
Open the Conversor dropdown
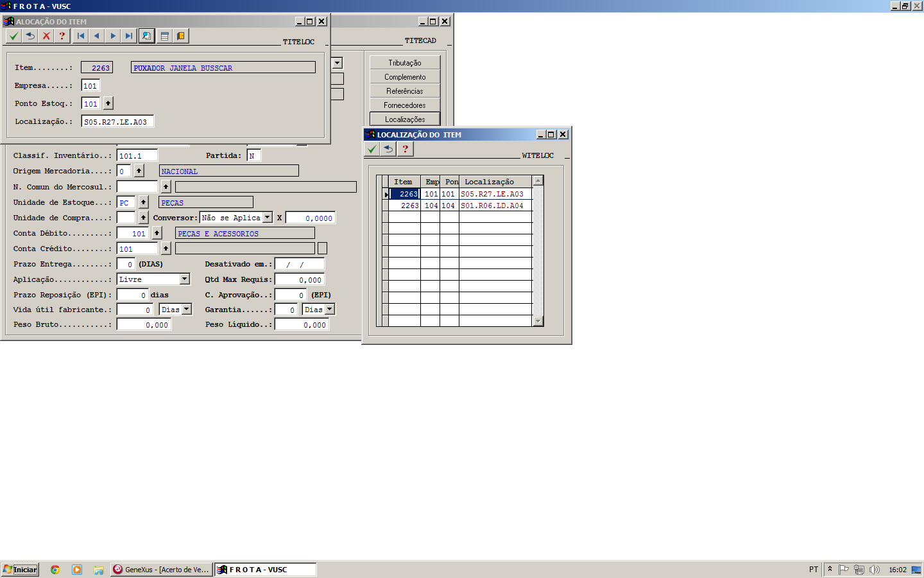pos(268,218)
